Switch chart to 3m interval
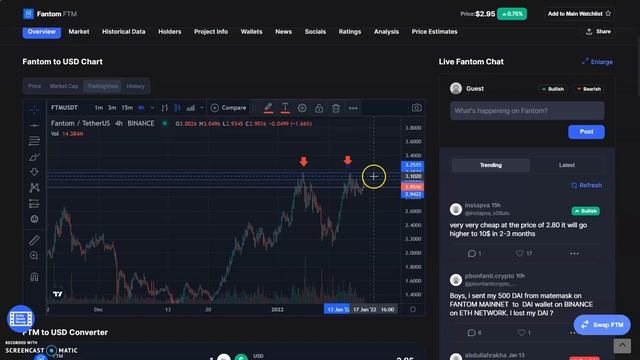Screen dimensions: 640x360 tap(112, 108)
